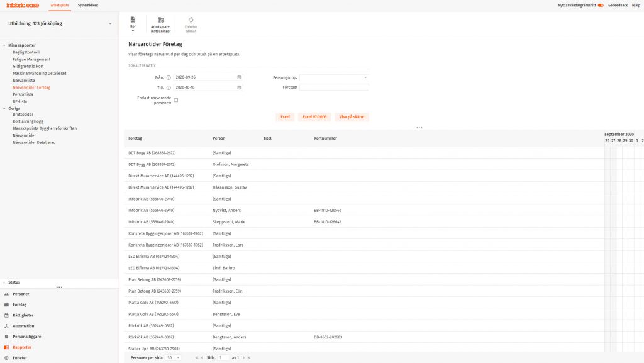Open calendar picker for the Till date
Viewport: 644px width, 363px height.
(239, 87)
